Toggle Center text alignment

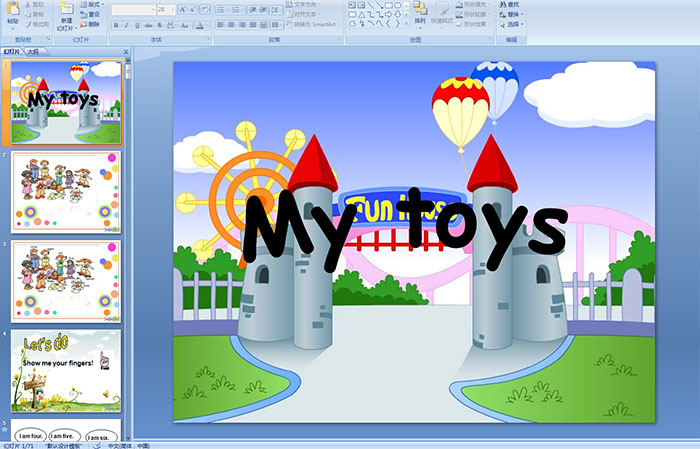point(231,25)
